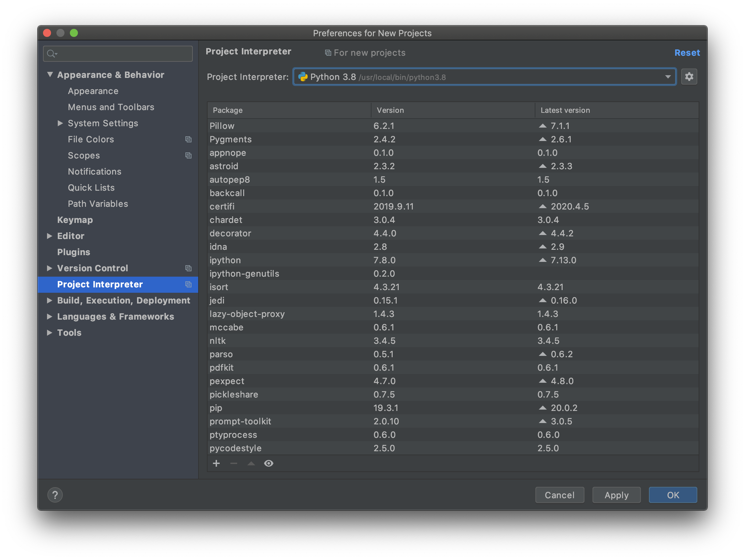Click the For new projects tab

[365, 53]
